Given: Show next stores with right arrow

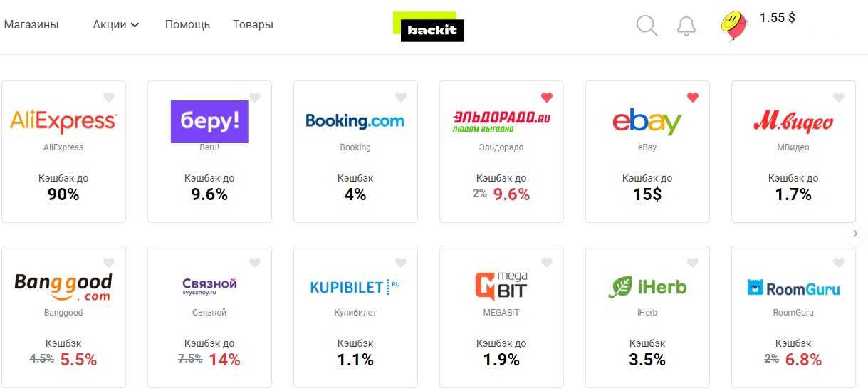Looking at the screenshot, I should [855, 234].
